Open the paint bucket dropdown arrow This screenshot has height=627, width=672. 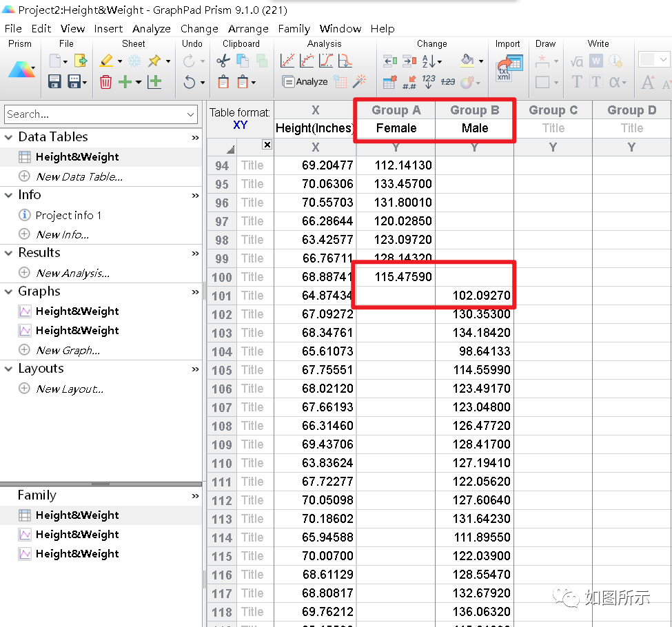[481, 61]
